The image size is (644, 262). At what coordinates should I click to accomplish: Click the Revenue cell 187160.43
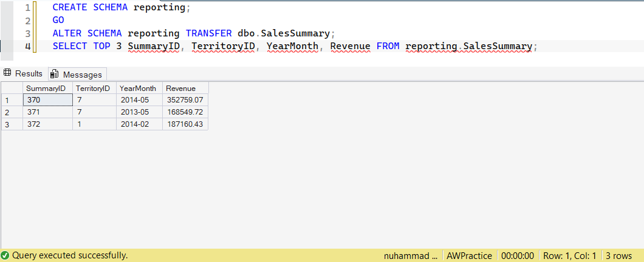(x=186, y=124)
